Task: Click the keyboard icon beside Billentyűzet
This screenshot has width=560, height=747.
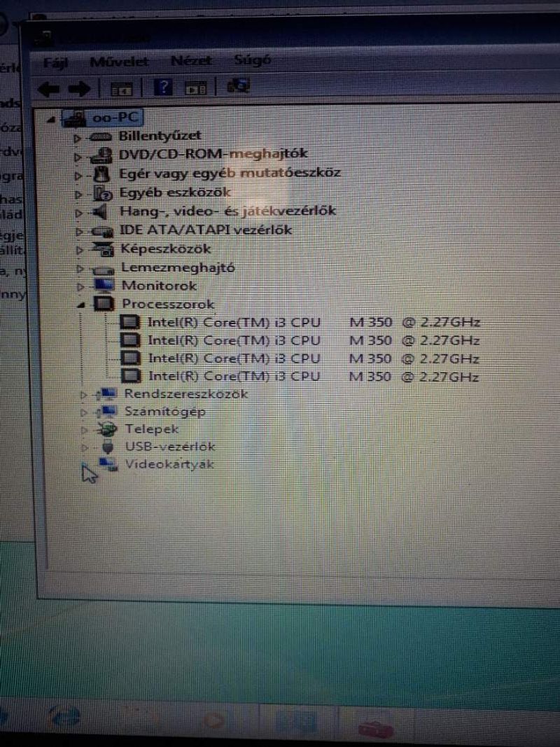Action: [101, 137]
